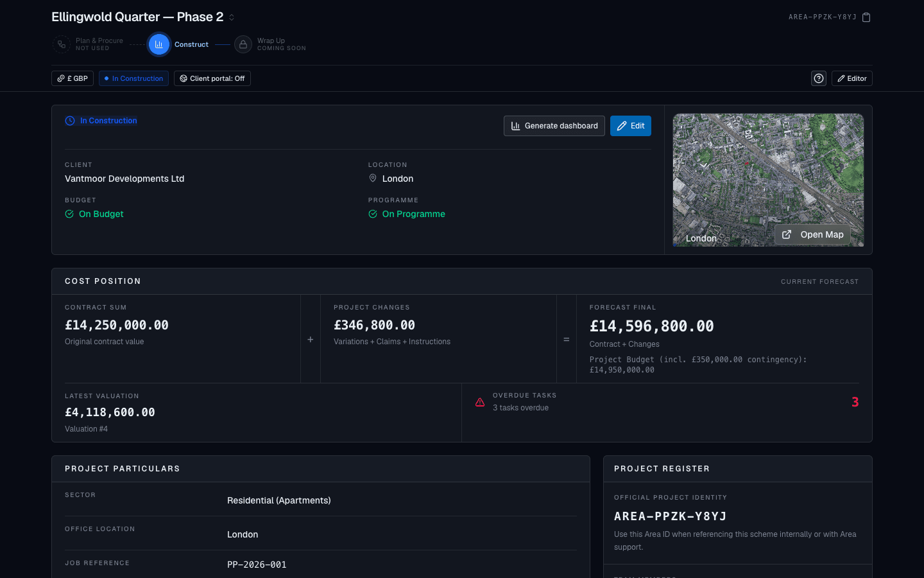
Task: Click the clock icon beside In Construction
Action: (x=70, y=121)
